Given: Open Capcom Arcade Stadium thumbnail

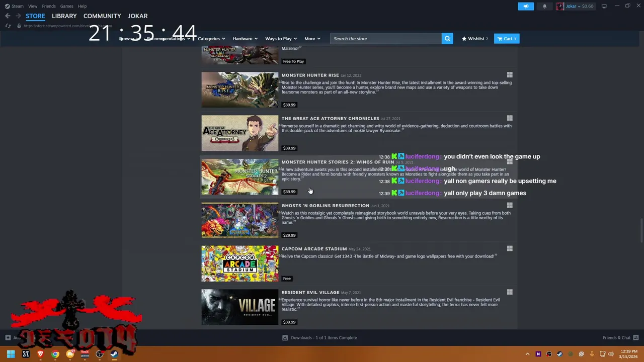Looking at the screenshot, I should [239, 263].
